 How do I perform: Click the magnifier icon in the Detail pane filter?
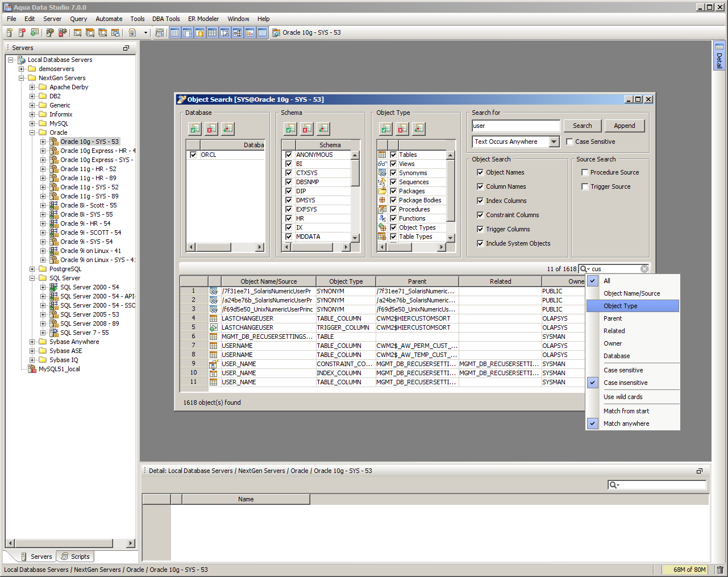[x=613, y=485]
